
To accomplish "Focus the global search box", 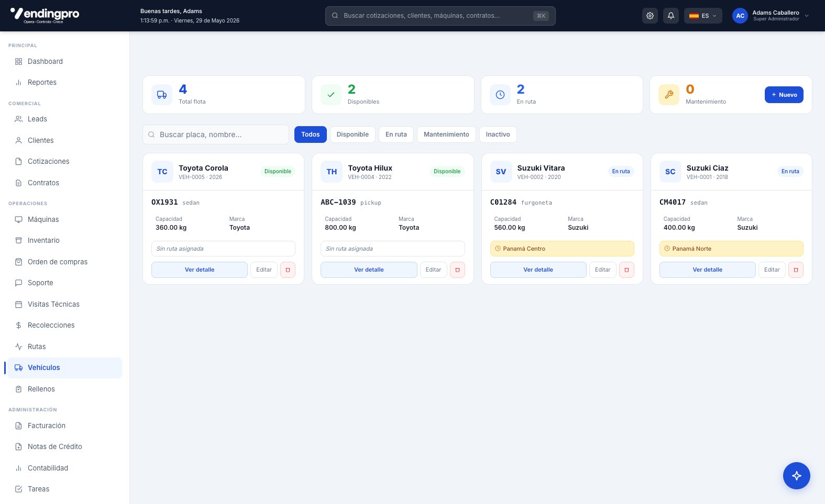I will point(440,16).
